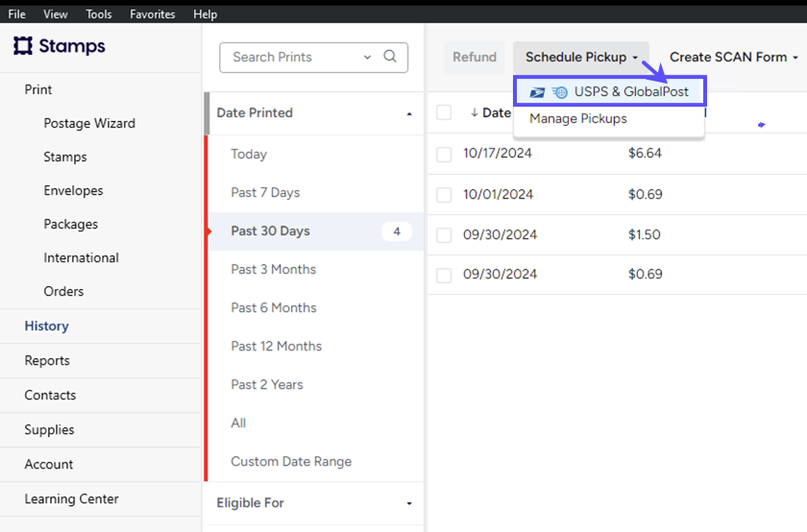Click the Search Prints input field
Image resolution: width=807 pixels, height=532 pixels.
(293, 57)
